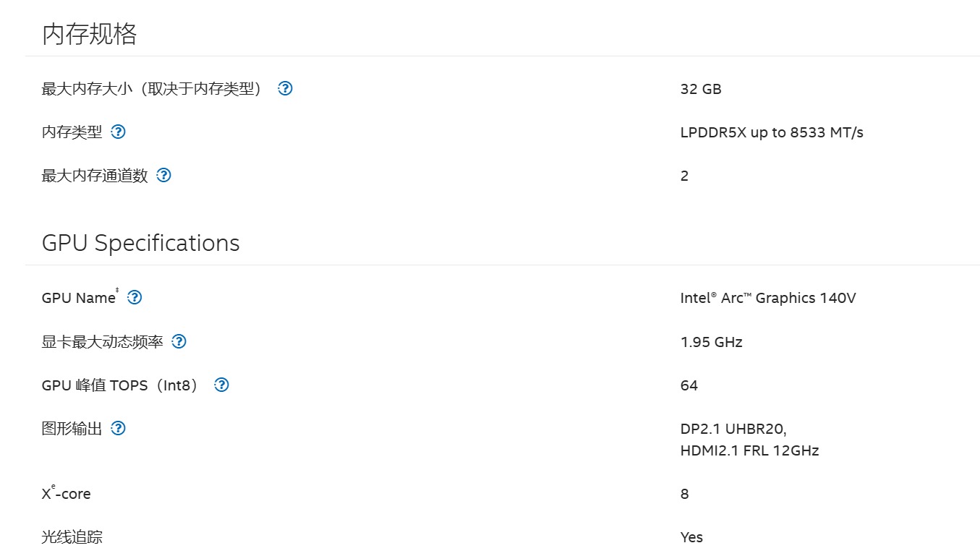Click the value 64 for GPU TOPS

click(689, 386)
